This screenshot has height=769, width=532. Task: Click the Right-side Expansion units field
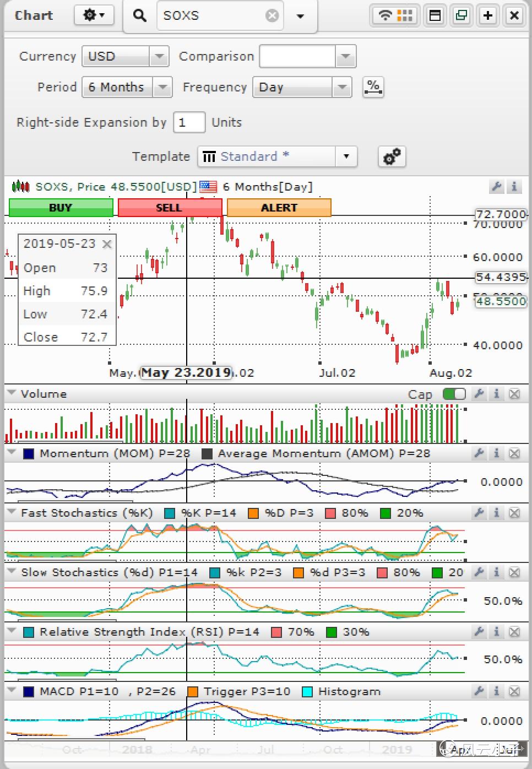189,122
